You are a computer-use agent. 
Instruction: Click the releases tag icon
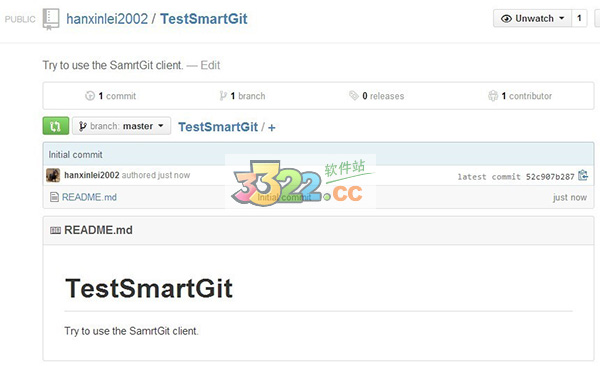[354, 95]
